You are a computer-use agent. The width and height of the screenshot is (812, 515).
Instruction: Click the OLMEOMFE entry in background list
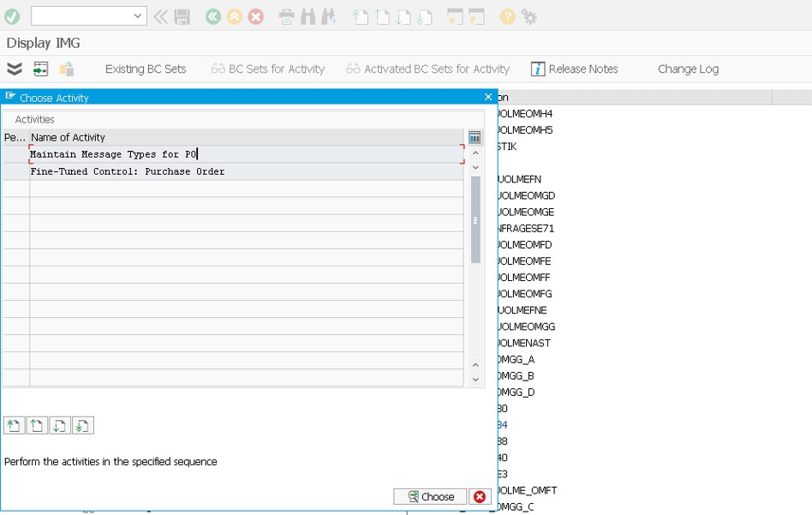pos(524,261)
